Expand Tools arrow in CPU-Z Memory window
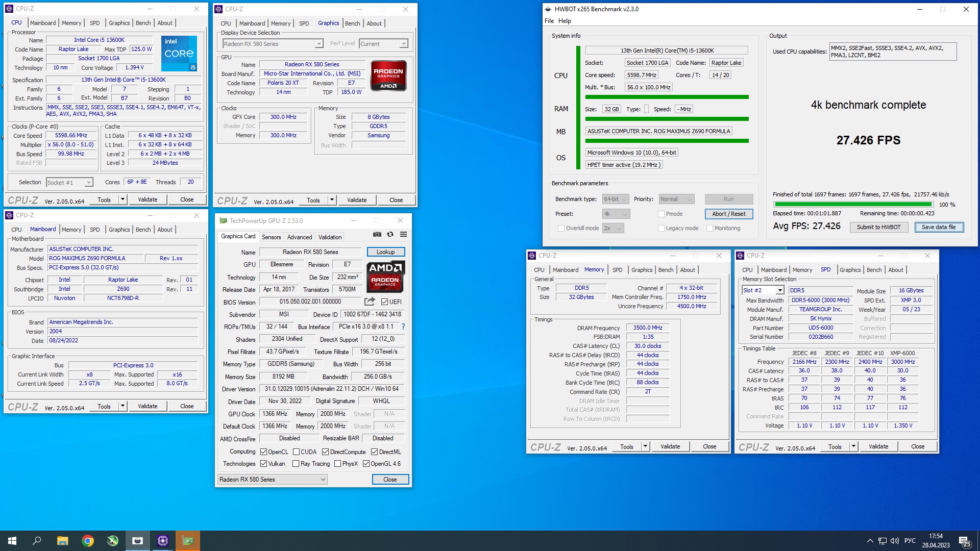This screenshot has width=980, height=551. coord(645,446)
